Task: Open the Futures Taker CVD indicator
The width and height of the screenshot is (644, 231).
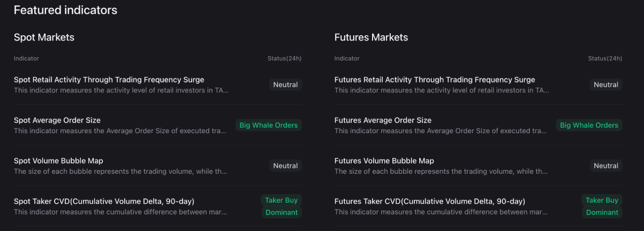Action: [429, 202]
